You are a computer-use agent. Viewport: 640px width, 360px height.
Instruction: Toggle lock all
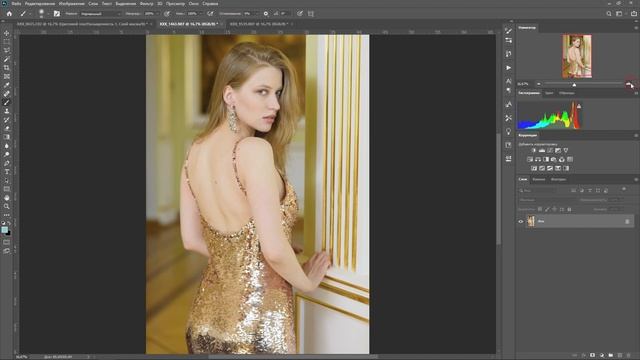569,209
